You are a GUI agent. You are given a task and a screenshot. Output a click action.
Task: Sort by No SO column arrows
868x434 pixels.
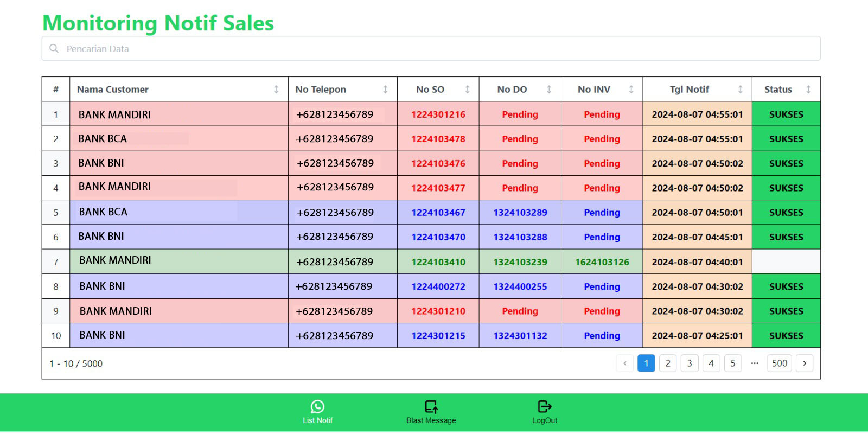click(x=467, y=90)
